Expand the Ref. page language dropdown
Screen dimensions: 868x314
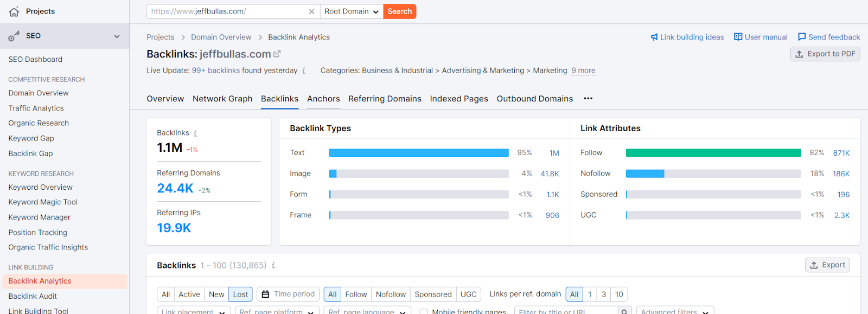pos(367,311)
